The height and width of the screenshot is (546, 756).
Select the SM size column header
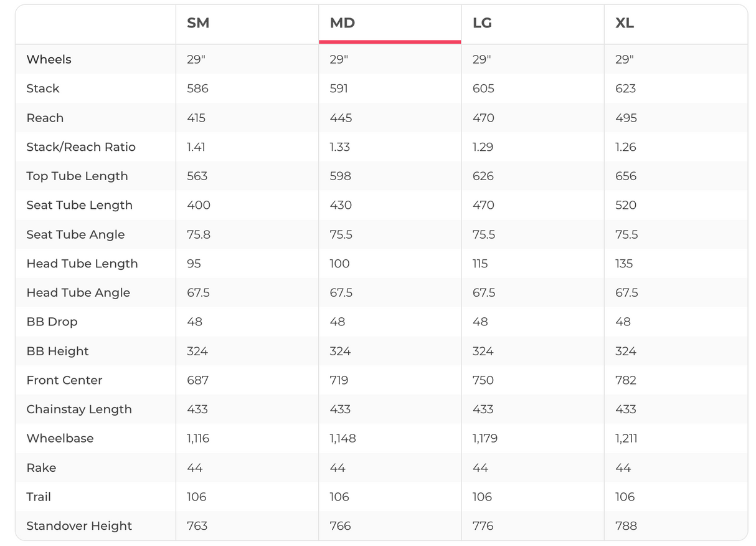click(198, 23)
